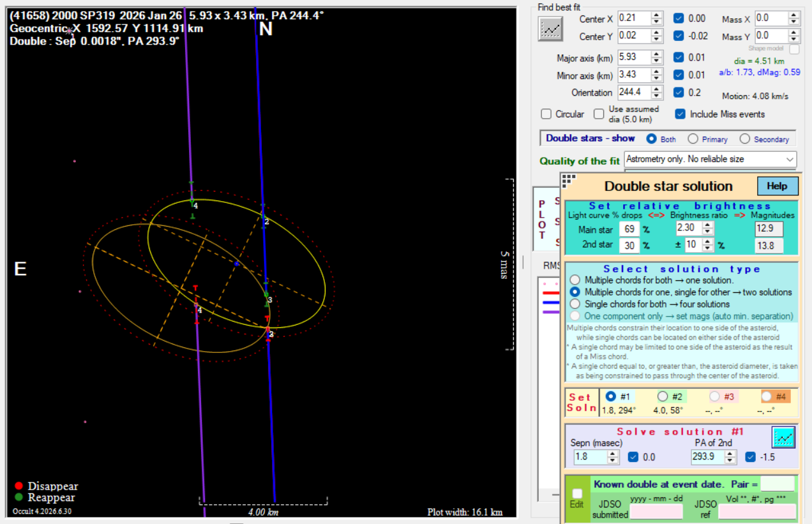Click the Major axis stepper

pos(657,57)
